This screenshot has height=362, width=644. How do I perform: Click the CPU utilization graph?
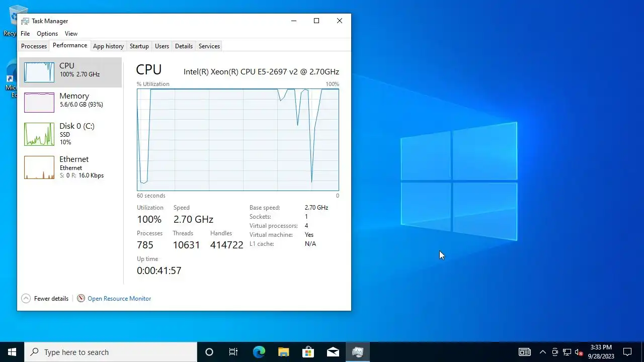coord(238,140)
